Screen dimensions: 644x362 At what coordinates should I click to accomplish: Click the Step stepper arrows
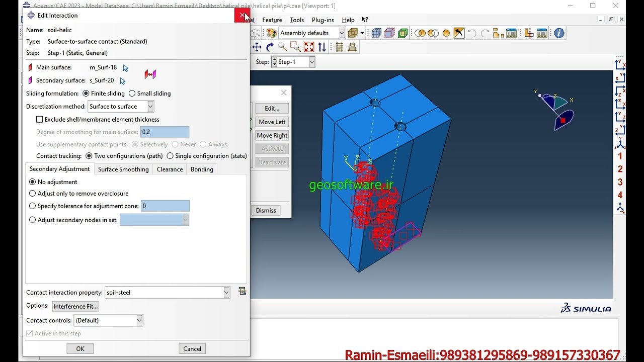[274, 62]
